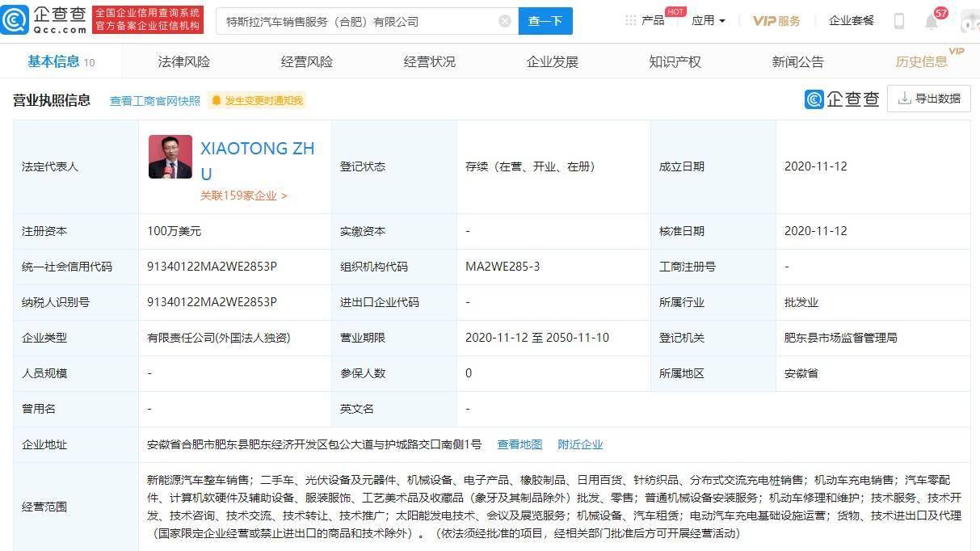
Task: Switch to the 基本信息 tab
Action: coord(61,61)
